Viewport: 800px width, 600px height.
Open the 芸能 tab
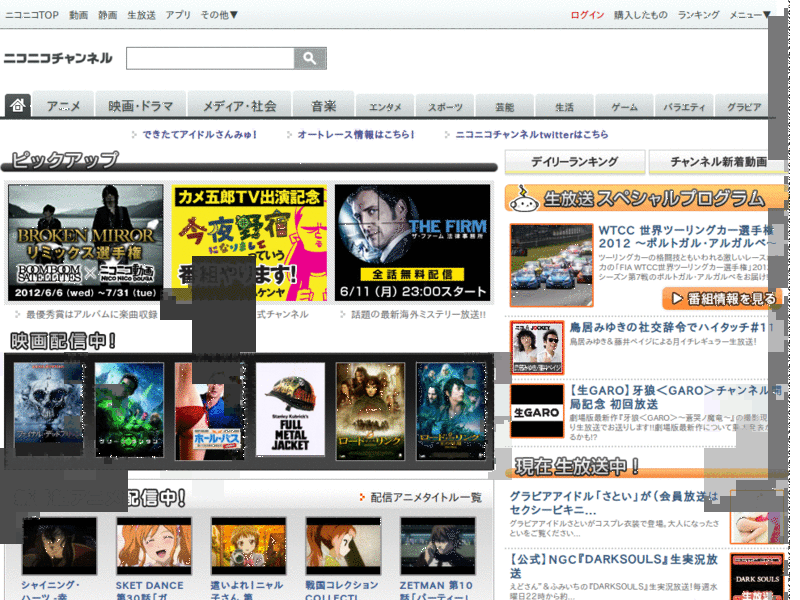pyautogui.click(x=505, y=107)
